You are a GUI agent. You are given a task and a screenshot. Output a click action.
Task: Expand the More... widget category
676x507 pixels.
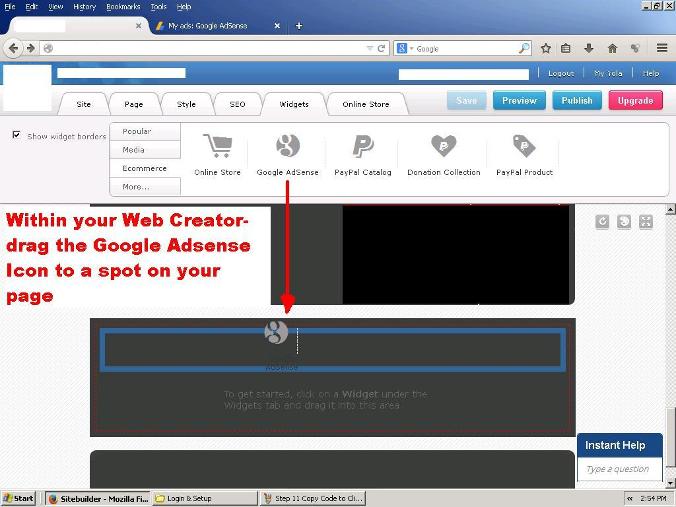(x=145, y=187)
